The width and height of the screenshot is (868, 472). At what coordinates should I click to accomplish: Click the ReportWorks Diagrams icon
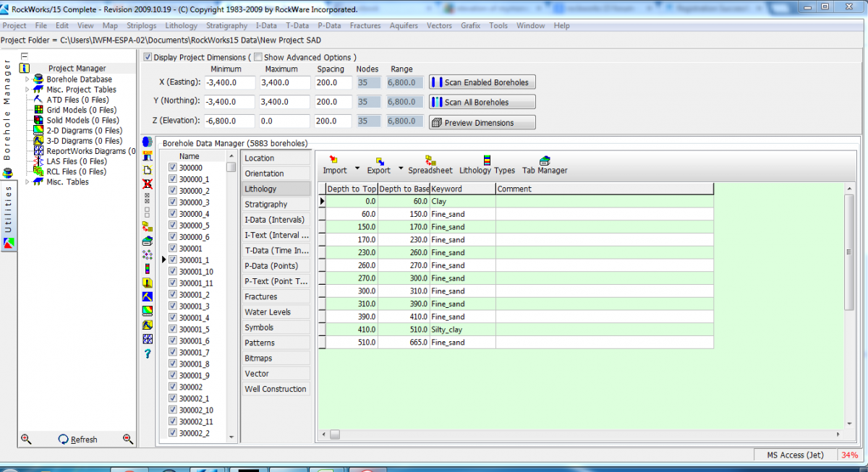coord(39,151)
